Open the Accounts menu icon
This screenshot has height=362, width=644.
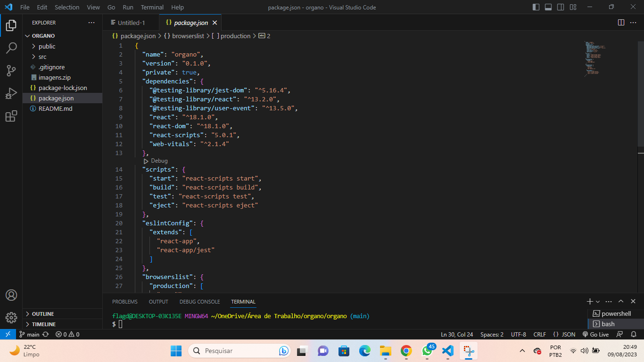11,295
